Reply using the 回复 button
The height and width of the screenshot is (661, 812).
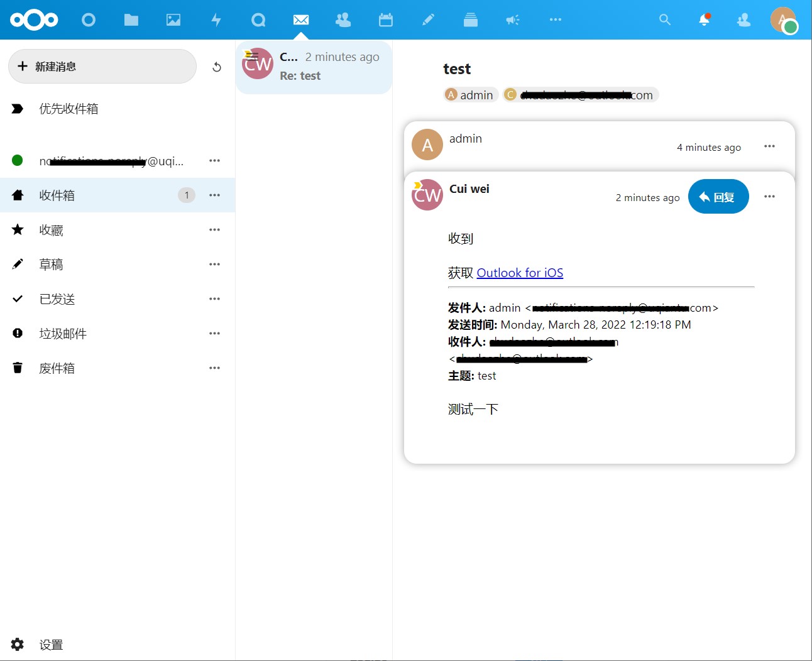[718, 197]
